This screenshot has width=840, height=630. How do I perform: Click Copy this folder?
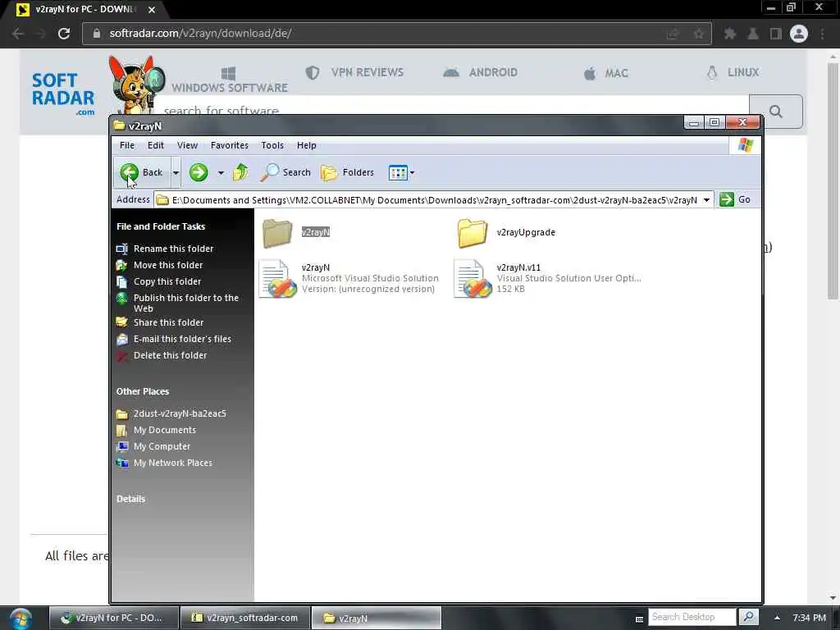coord(167,282)
